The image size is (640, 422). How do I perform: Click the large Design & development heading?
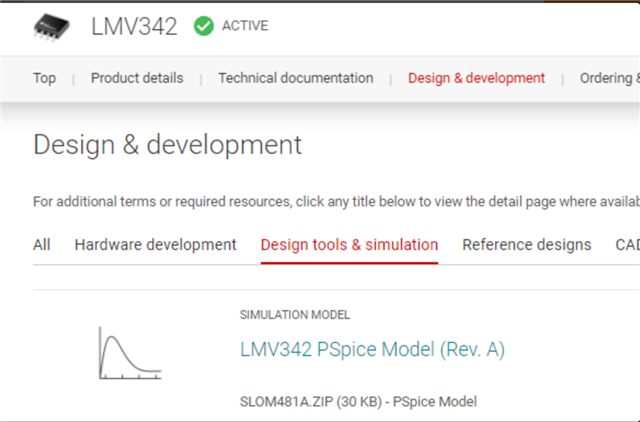click(x=167, y=145)
